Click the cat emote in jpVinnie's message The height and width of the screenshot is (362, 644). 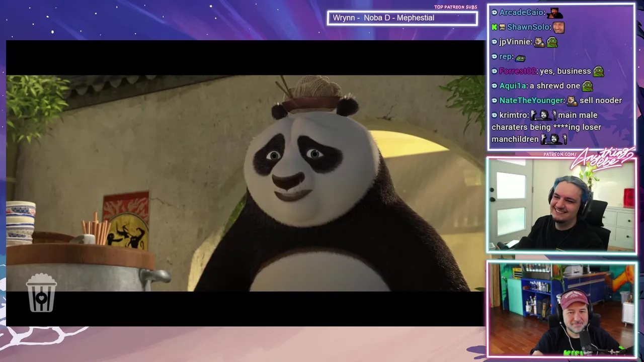click(x=539, y=42)
